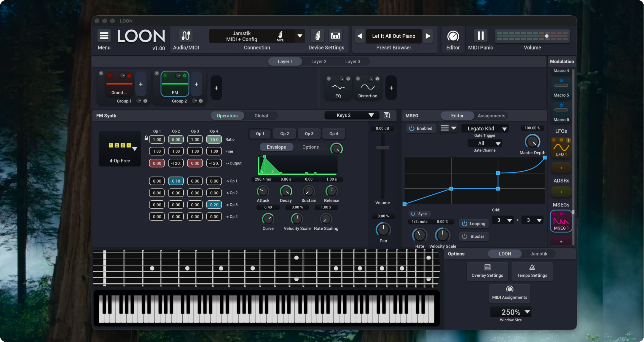Open second Grid value dropdown
This screenshot has height=342, width=644.
[x=532, y=220]
